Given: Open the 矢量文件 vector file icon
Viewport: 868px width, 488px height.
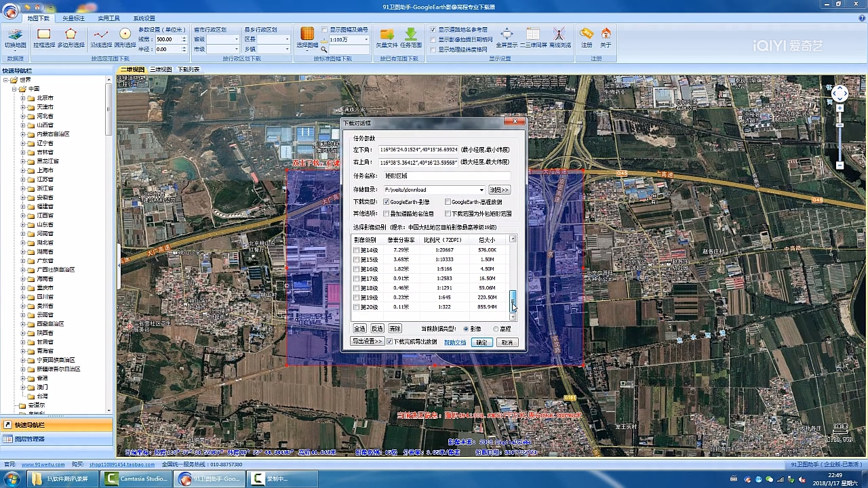Looking at the screenshot, I should click(387, 34).
